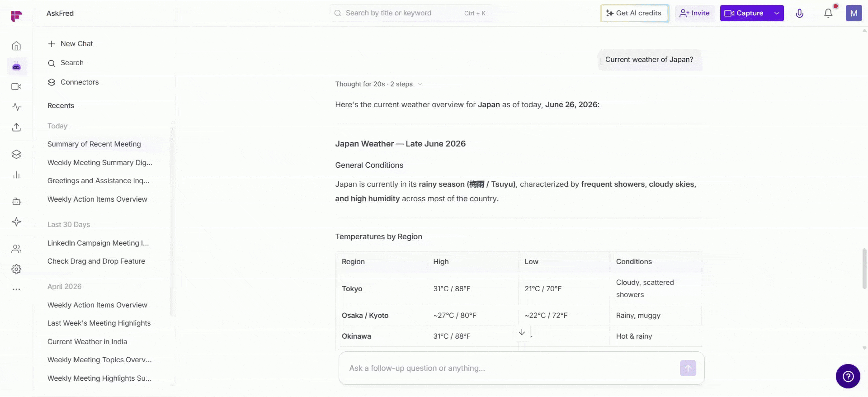
Task: Click the Invite button
Action: click(x=695, y=13)
